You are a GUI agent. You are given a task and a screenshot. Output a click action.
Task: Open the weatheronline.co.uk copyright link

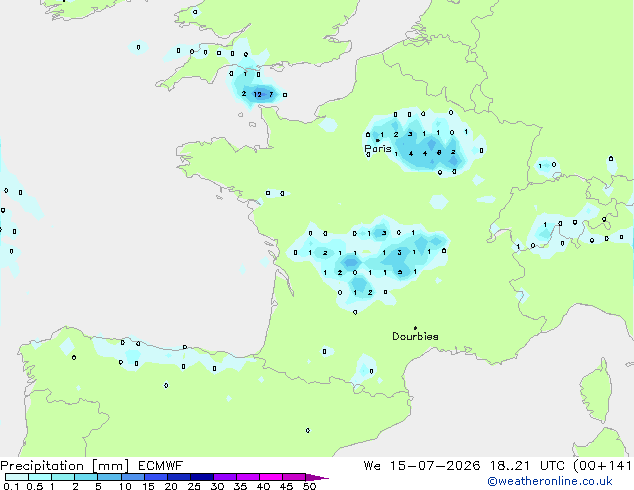[x=549, y=481]
